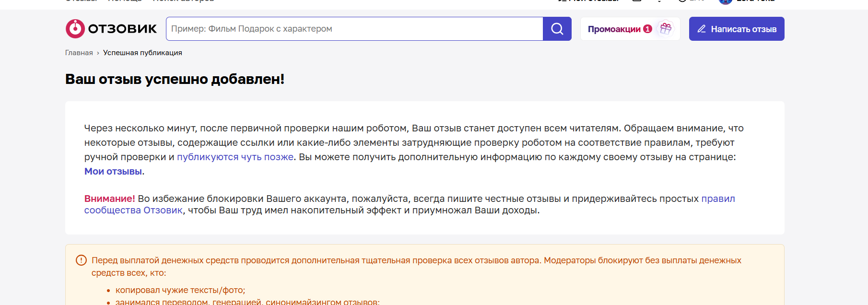The image size is (868, 305).
Task: Click the orange warning exclamation icon
Action: (x=81, y=260)
